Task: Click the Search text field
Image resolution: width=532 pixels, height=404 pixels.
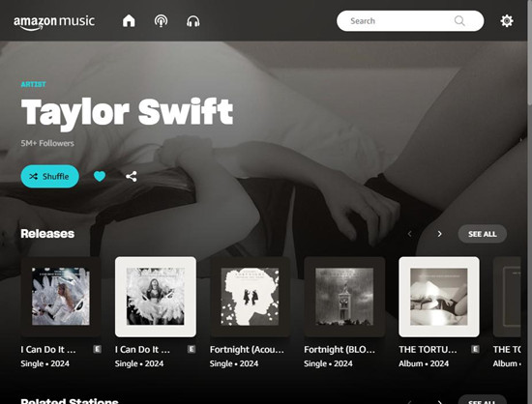Action: coord(410,21)
